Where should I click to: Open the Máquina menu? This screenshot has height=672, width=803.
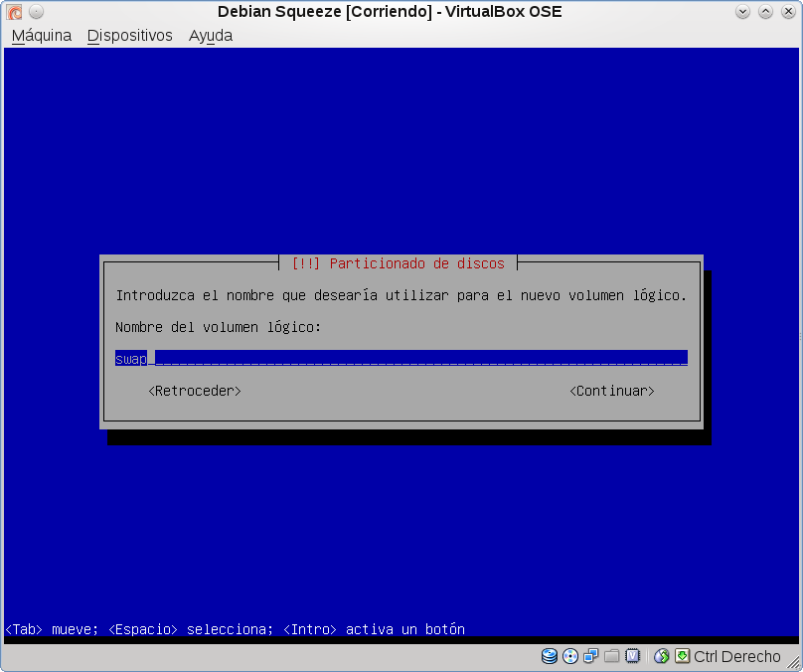[x=42, y=36]
